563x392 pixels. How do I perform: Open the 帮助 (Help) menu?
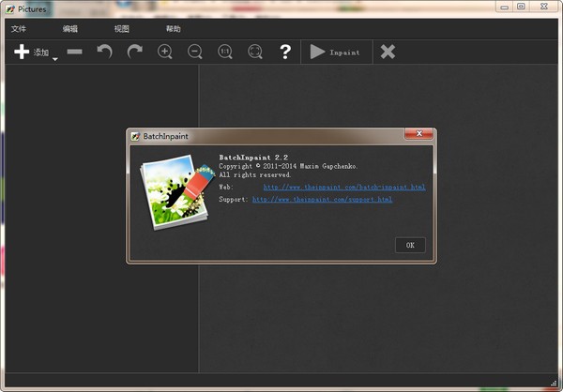coord(174,29)
